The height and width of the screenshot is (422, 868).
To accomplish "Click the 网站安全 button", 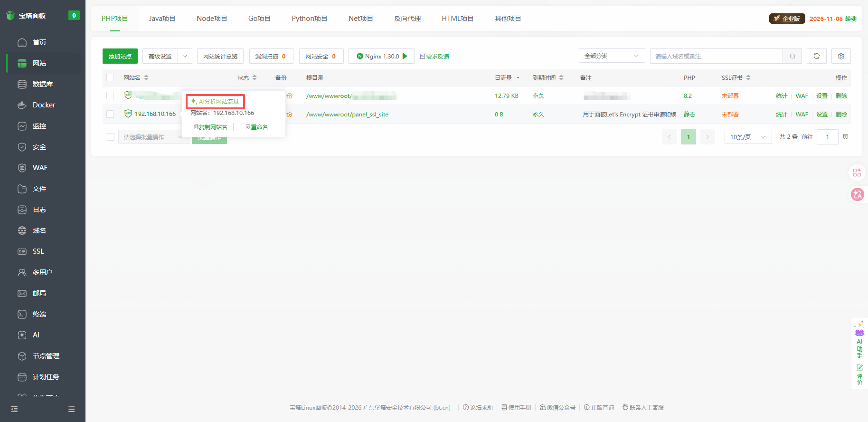I will [321, 56].
